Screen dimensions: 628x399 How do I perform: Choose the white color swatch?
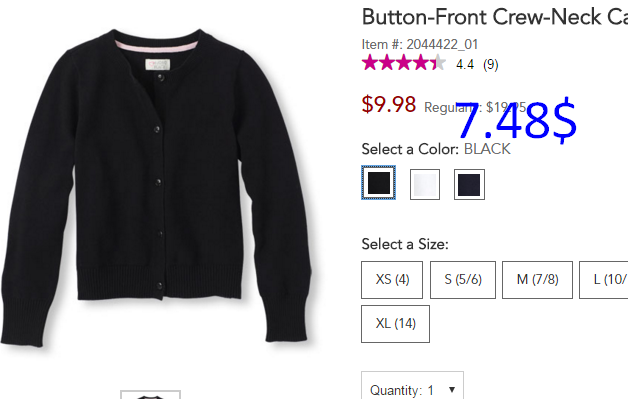tap(425, 184)
